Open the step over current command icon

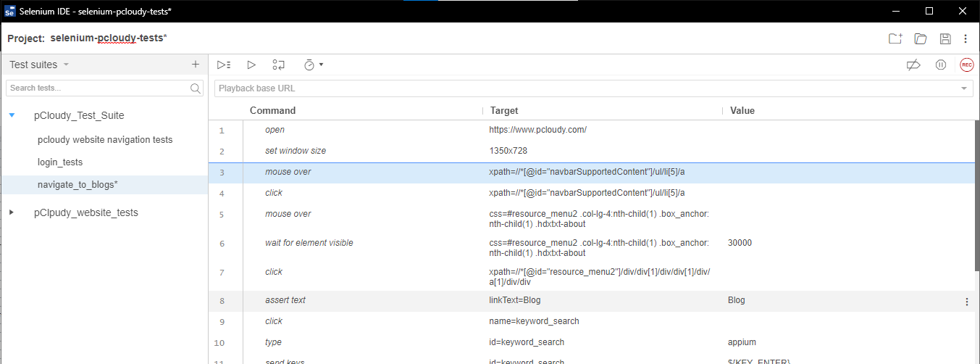pyautogui.click(x=279, y=65)
